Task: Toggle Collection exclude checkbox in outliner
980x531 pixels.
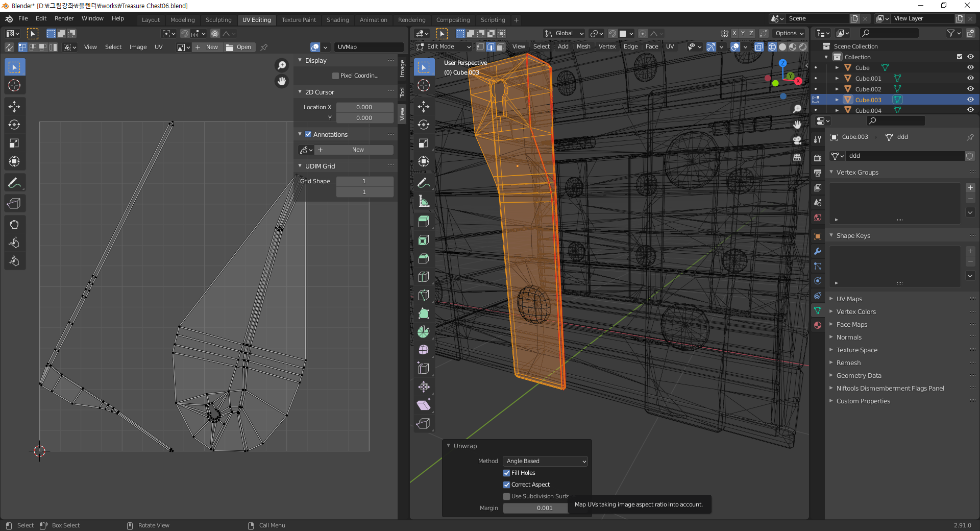Action: (960, 57)
